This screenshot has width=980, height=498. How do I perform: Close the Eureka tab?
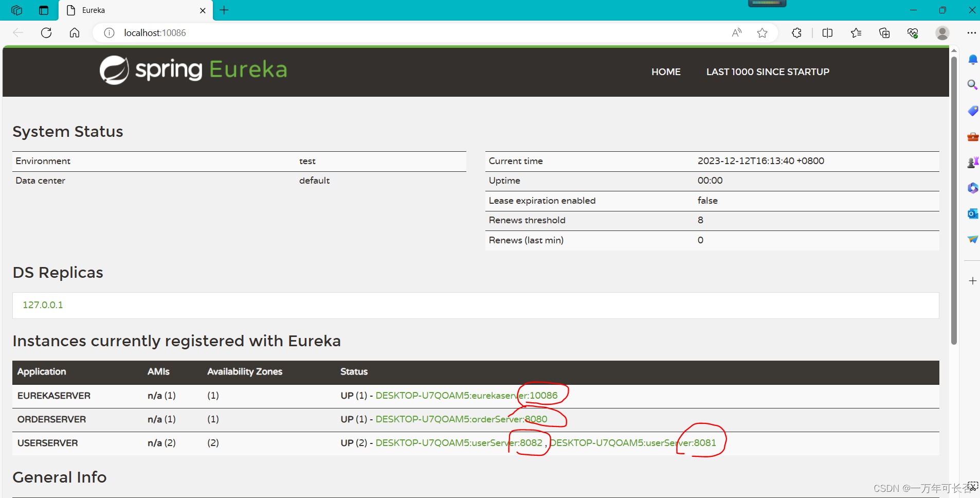pos(203,10)
